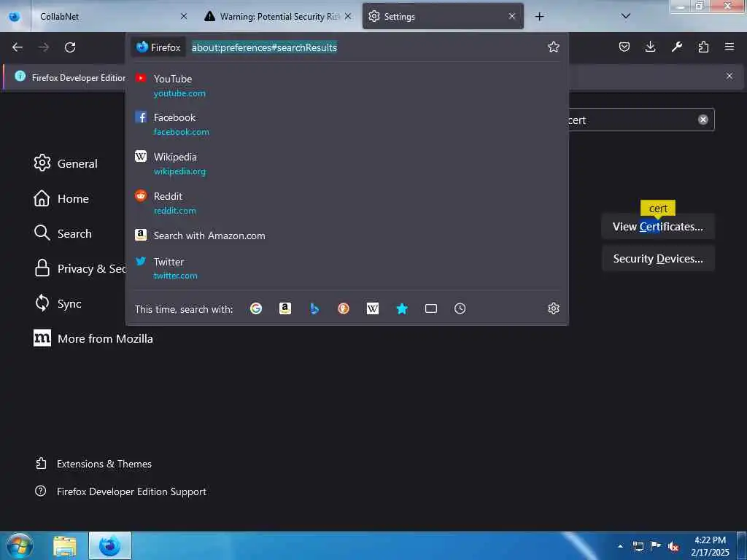Close the Settings tab
The width and height of the screenshot is (747, 560).
(511, 16)
